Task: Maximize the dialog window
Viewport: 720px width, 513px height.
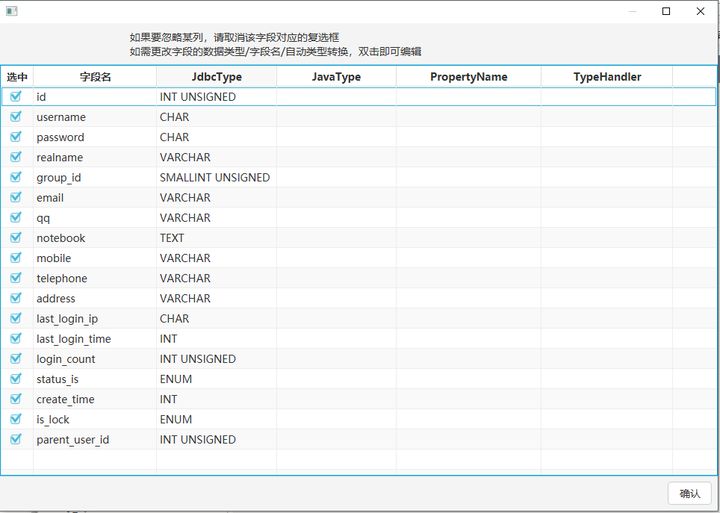Action: tap(666, 11)
